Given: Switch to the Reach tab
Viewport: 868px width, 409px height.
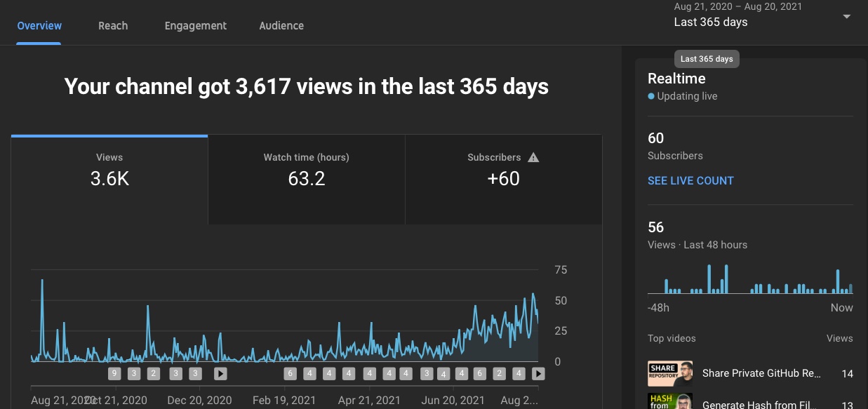Looking at the screenshot, I should pyautogui.click(x=113, y=25).
